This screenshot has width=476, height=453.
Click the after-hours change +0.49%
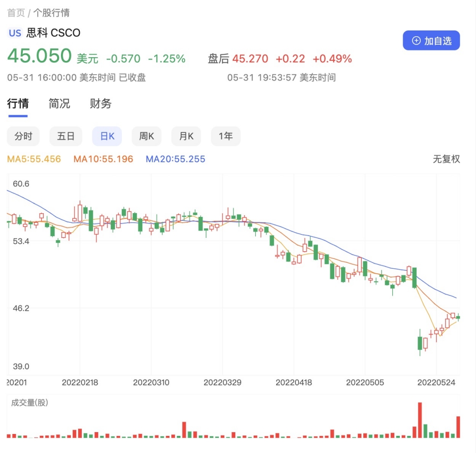click(332, 59)
